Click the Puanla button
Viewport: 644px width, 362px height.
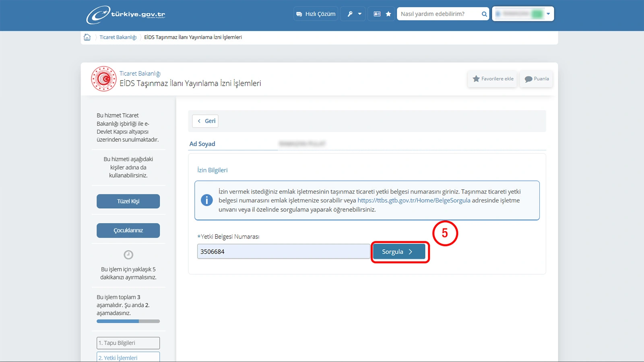tap(537, 79)
